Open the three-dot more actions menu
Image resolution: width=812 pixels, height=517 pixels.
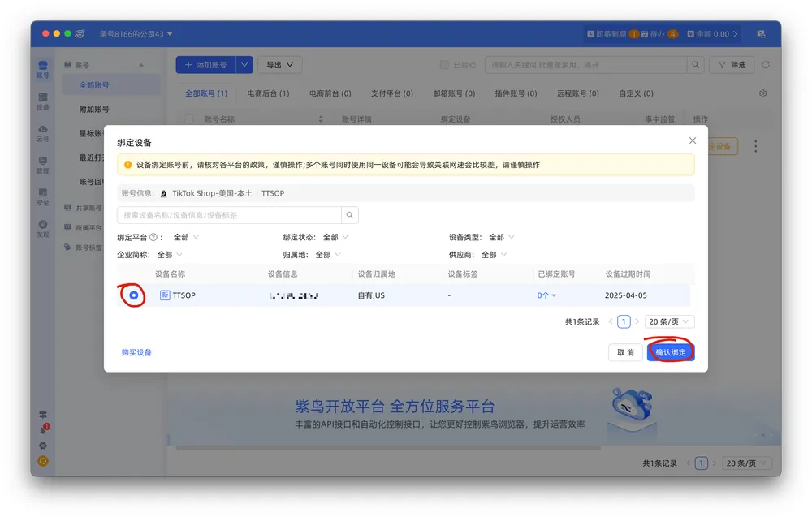tap(755, 147)
